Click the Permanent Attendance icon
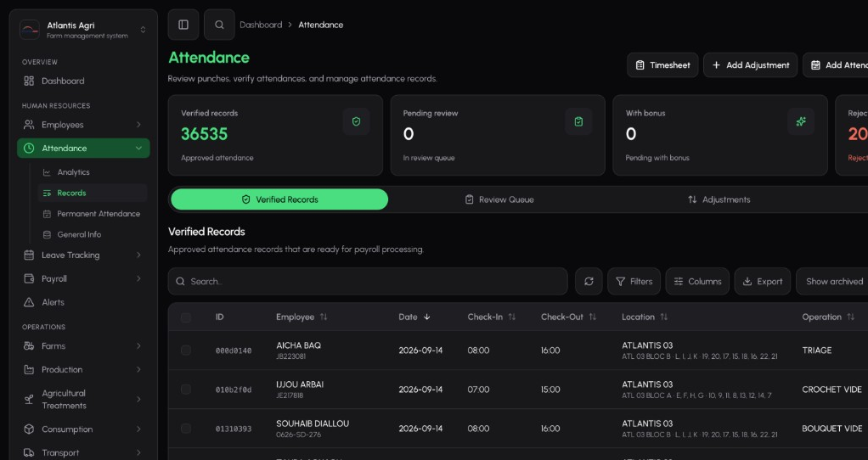Image resolution: width=868 pixels, height=460 pixels. [x=47, y=214]
